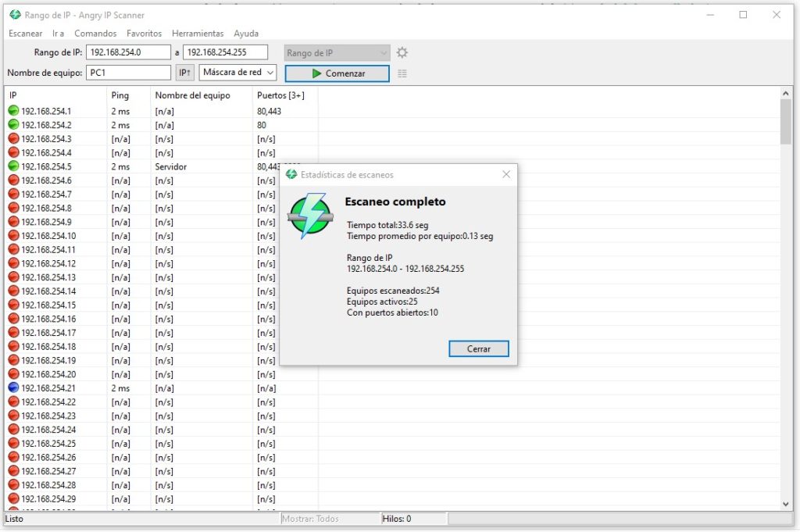800x532 pixels.
Task: Click the end IP field 192.168.254.255
Action: [x=225, y=52]
